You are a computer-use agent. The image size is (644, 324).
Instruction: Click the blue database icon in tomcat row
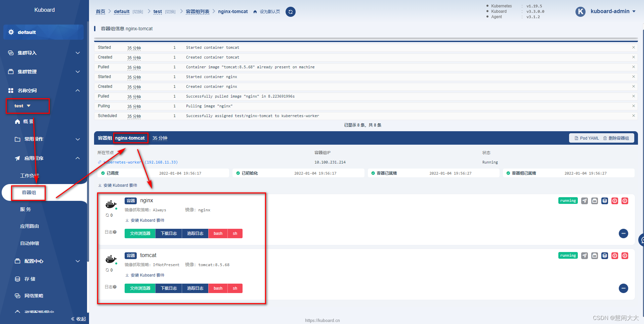point(605,256)
